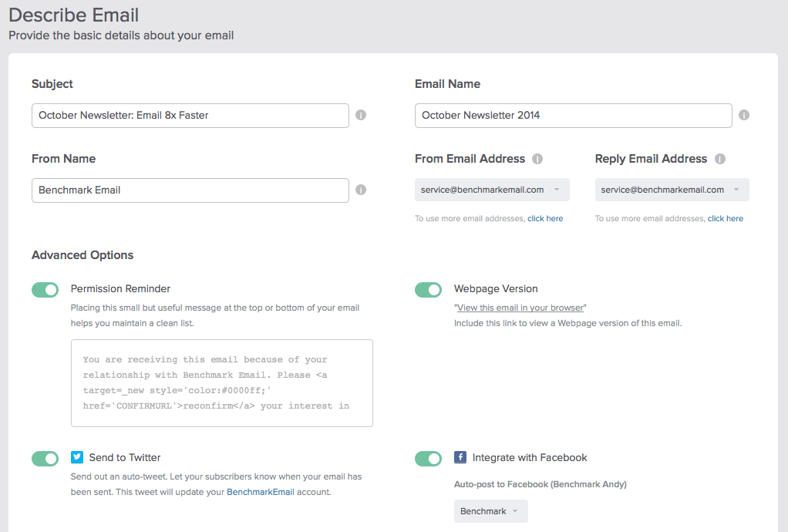Click 'click here' under From Email Address
788x532 pixels.
click(545, 219)
